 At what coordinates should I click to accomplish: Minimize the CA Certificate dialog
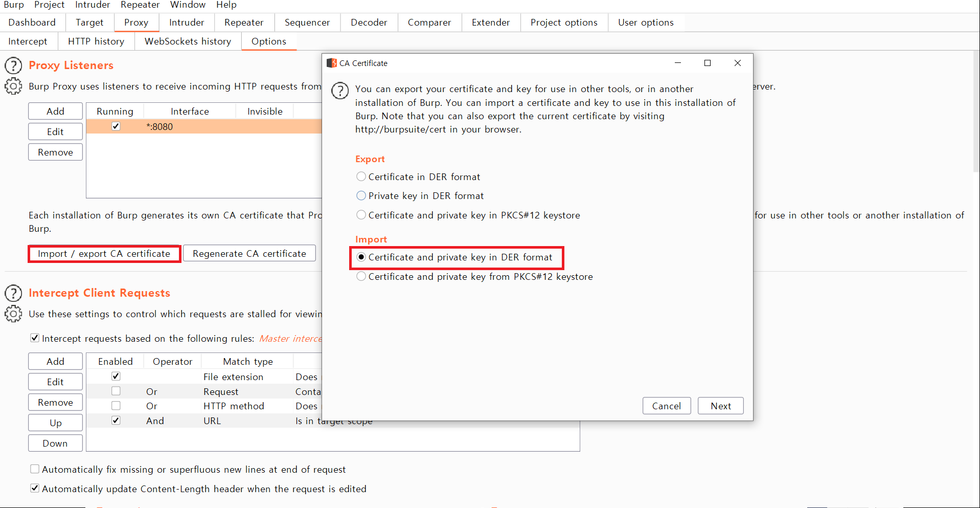point(678,63)
